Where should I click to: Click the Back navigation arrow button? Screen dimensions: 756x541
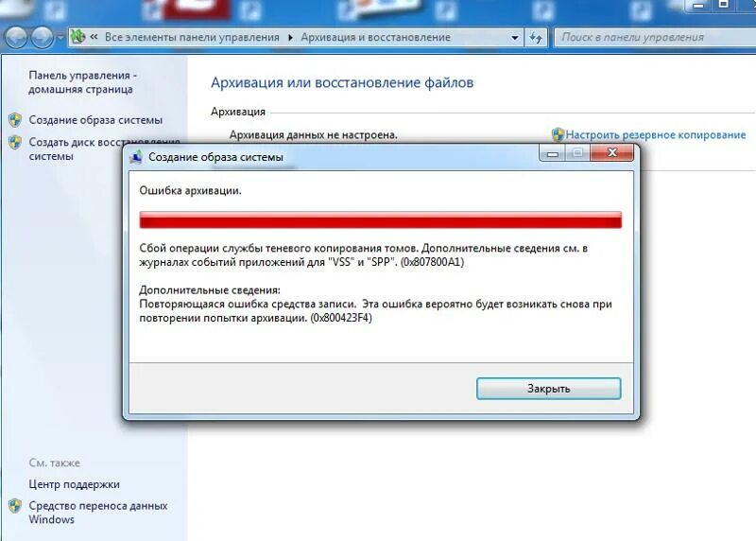16,37
